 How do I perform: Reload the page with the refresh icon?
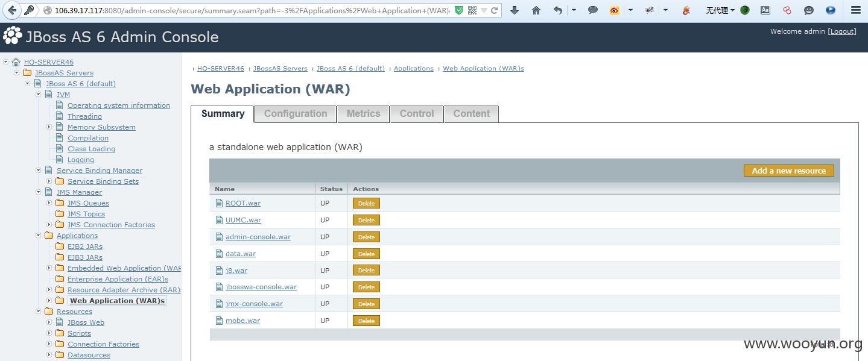click(x=494, y=10)
